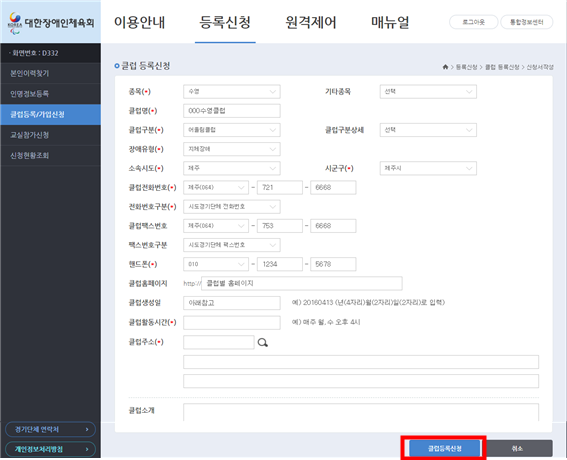
Task: Open the 팩스번호구분 dropdown
Action: [x=232, y=245]
